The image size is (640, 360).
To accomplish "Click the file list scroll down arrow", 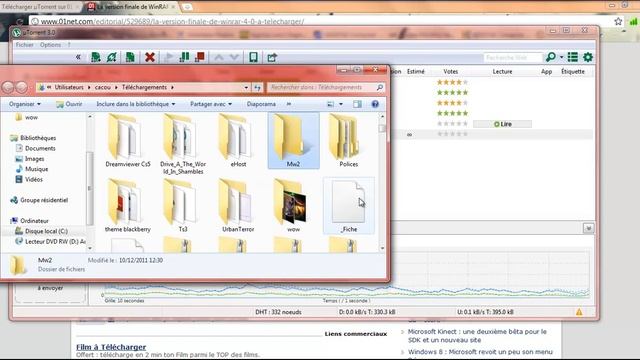I will tap(382, 248).
